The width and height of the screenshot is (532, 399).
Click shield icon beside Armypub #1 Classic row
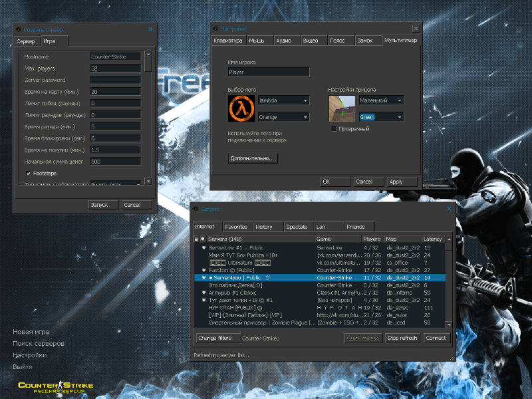(203, 293)
